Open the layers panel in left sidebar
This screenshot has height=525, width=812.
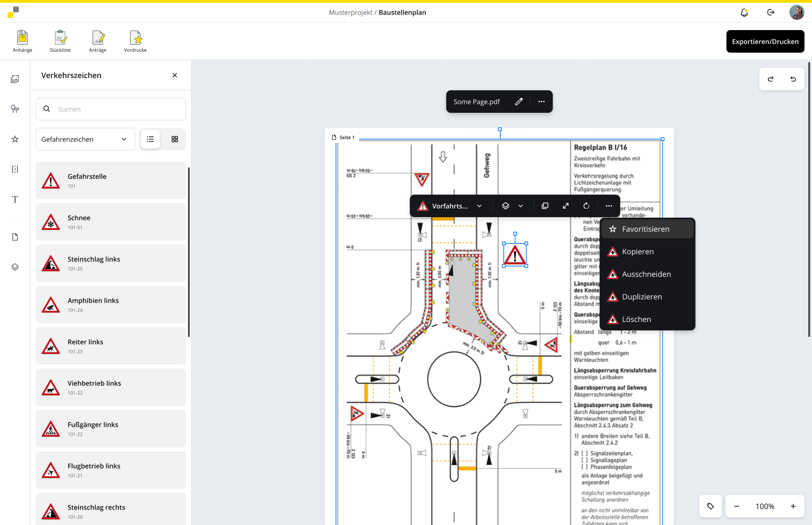click(15, 267)
